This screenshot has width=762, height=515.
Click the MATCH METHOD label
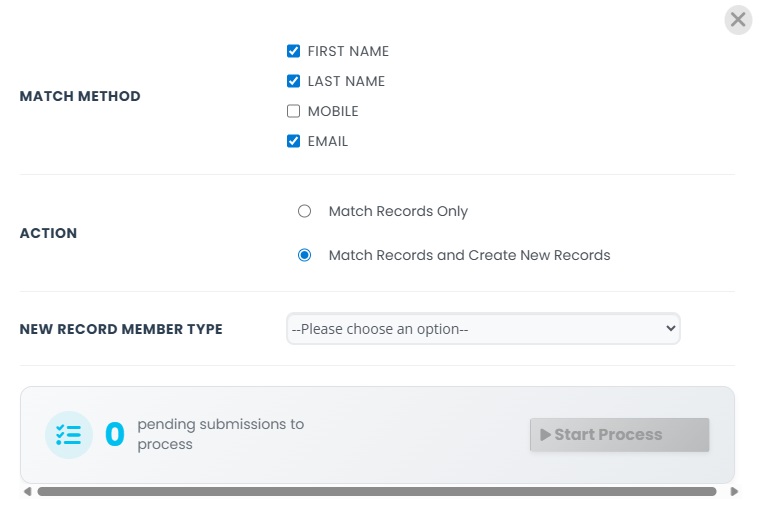(x=80, y=96)
